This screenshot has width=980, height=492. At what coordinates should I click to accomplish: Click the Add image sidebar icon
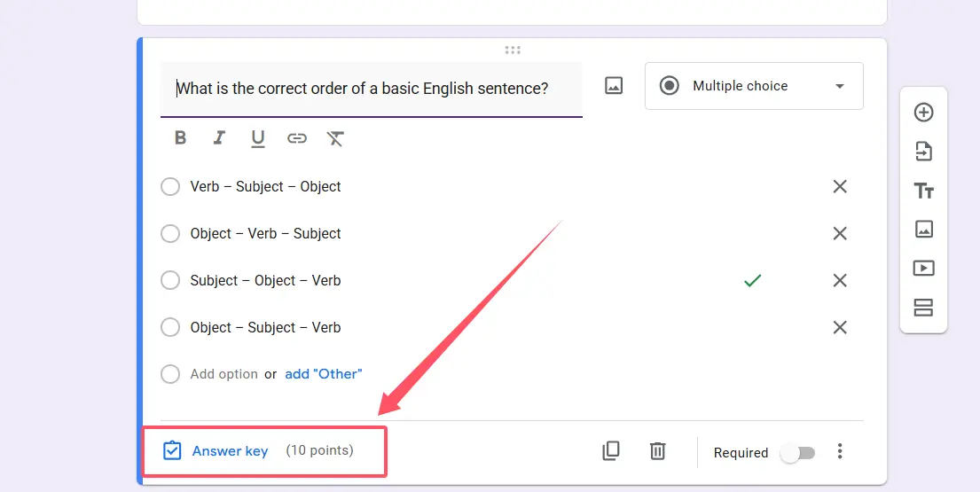coord(923,229)
